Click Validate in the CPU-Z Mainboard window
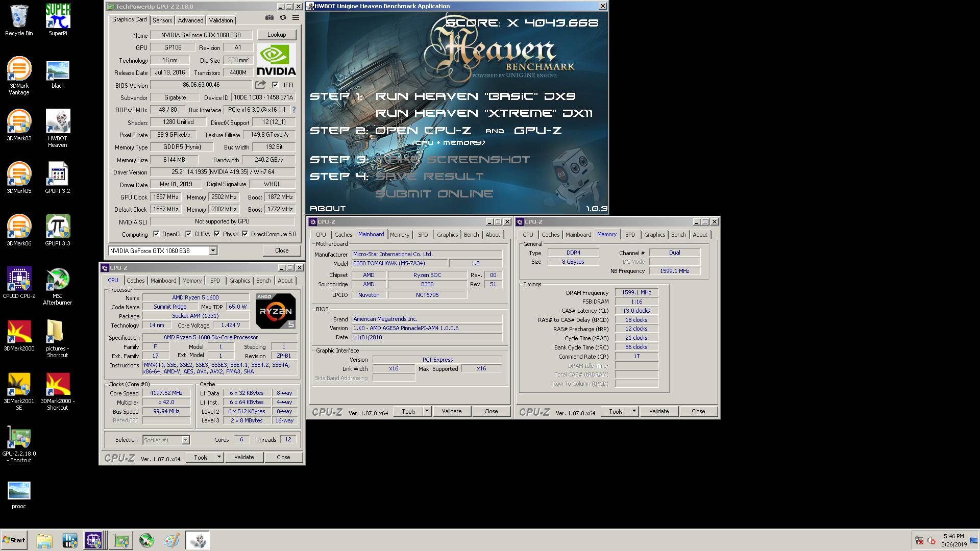The height and width of the screenshot is (551, 980). click(x=452, y=411)
